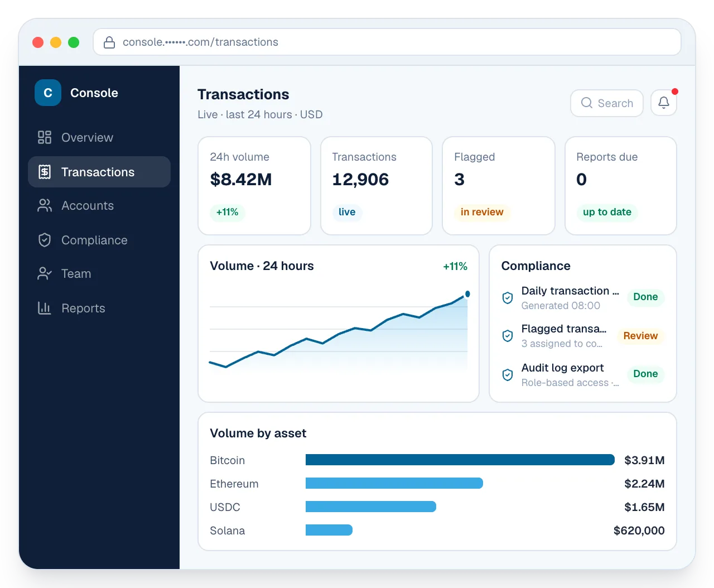Click the 12,906 transactions value
This screenshot has width=714, height=588.
(x=360, y=180)
